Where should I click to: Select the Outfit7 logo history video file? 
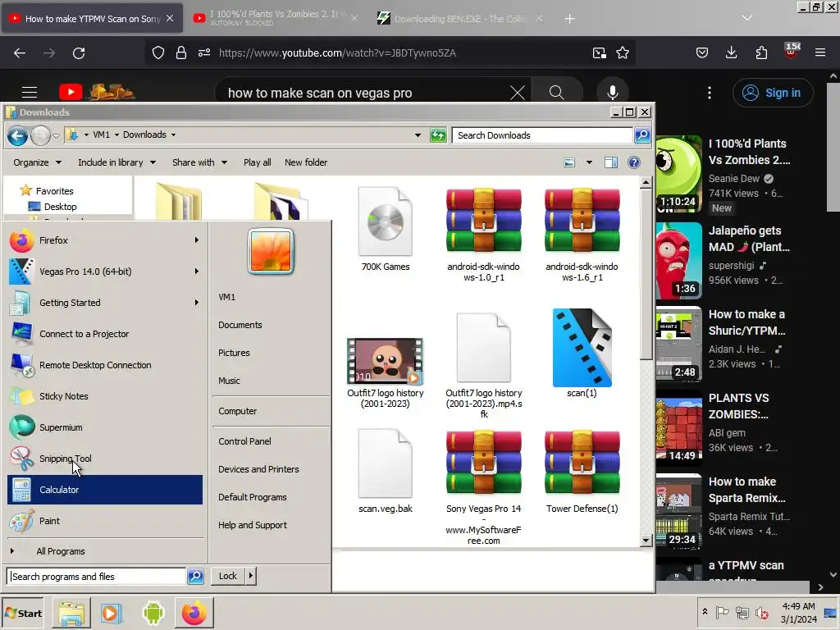click(x=386, y=373)
